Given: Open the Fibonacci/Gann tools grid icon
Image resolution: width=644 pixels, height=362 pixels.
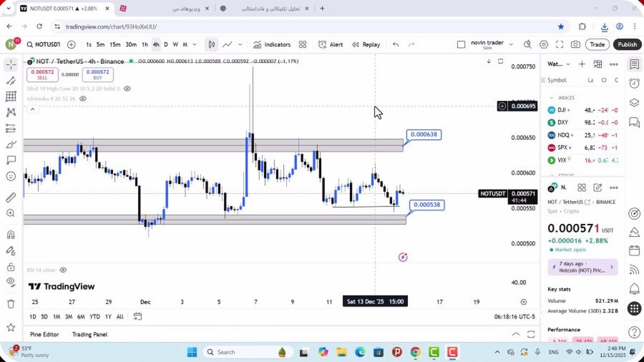Looking at the screenshot, I should pos(11,97).
